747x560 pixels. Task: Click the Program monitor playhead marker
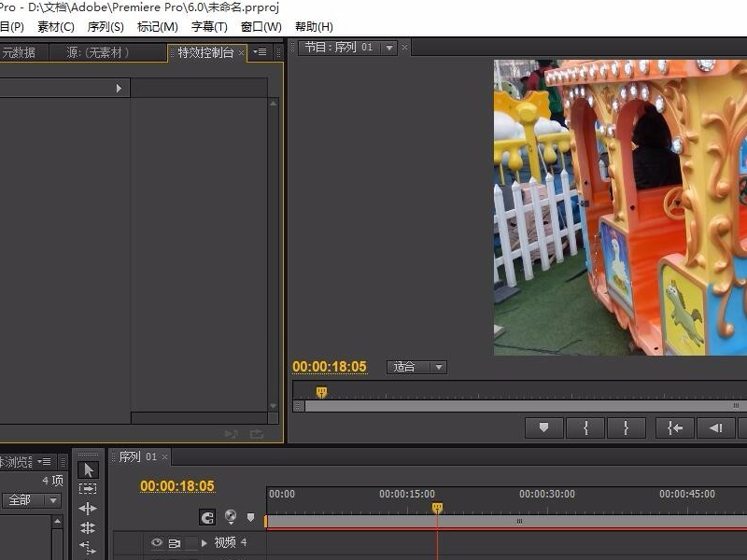pyautogui.click(x=321, y=392)
